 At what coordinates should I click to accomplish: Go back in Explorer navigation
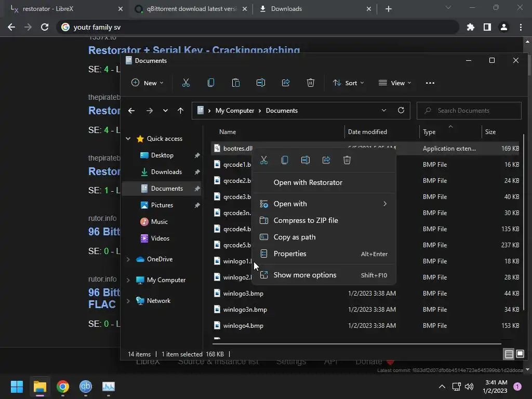[131, 111]
